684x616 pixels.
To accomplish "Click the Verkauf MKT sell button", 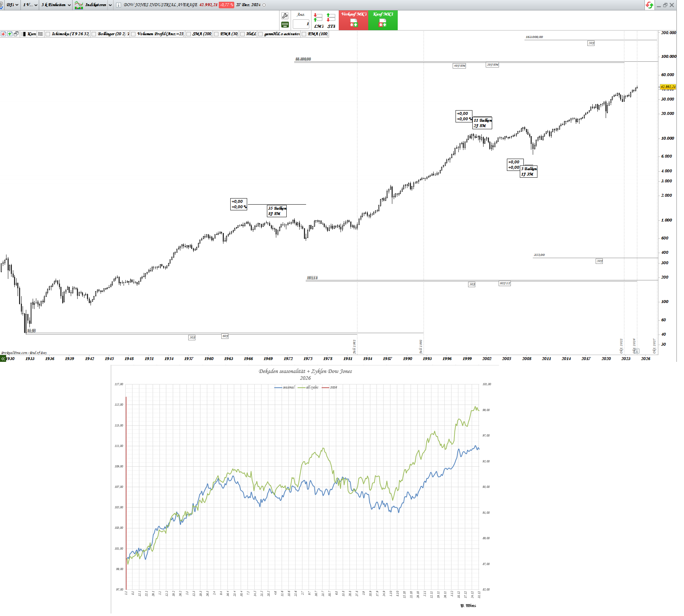I will 353,20.
